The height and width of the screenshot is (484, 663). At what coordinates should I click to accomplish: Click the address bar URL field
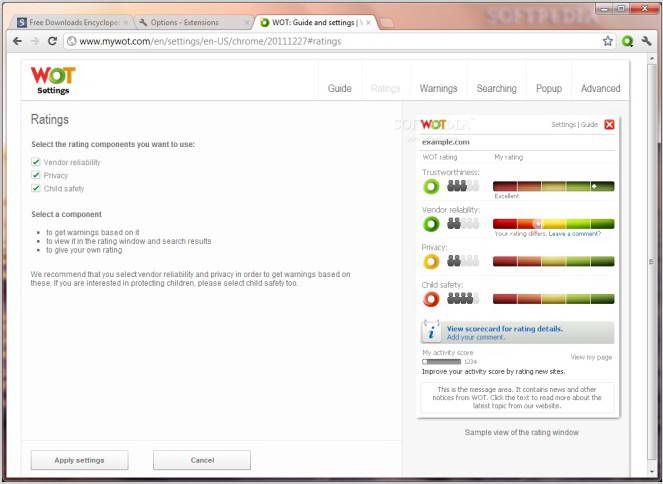(x=334, y=41)
